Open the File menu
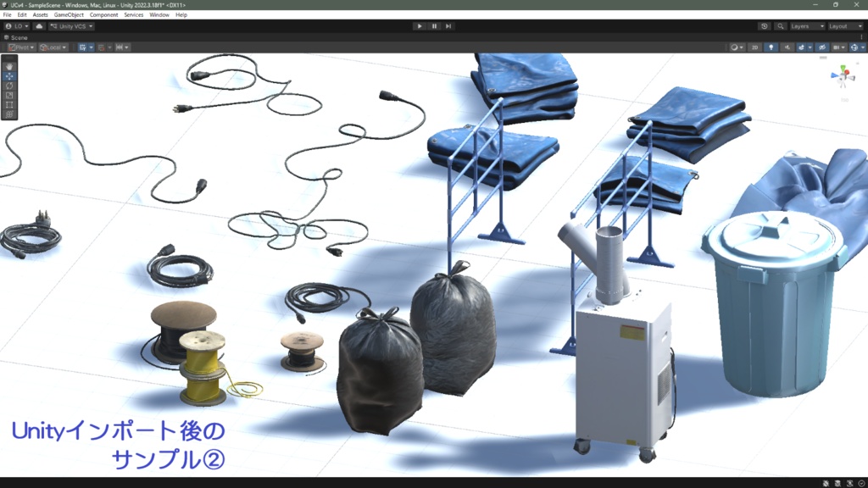Screen dimensions: 868x488 tap(7, 15)
